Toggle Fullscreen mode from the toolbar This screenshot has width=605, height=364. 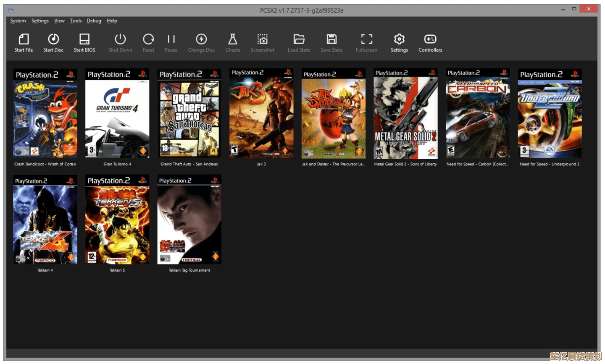tap(366, 40)
